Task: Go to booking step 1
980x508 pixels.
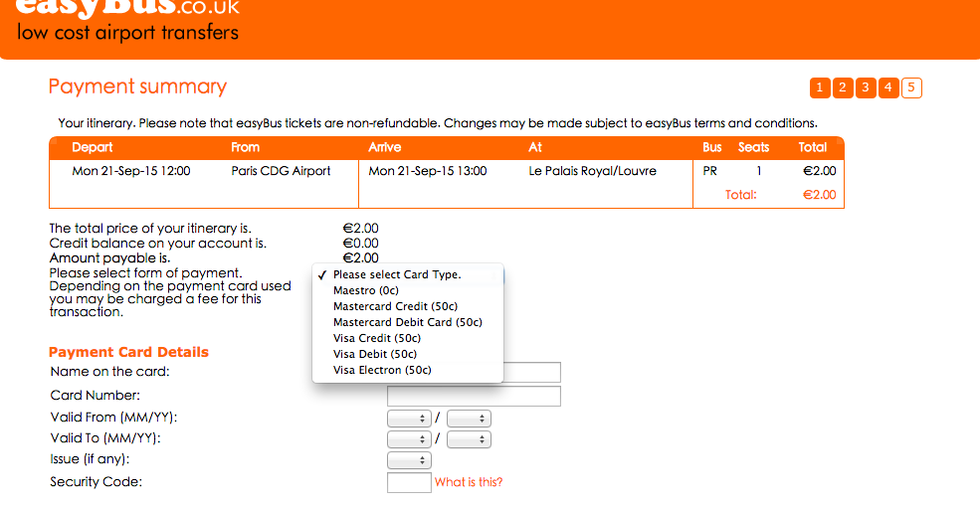Action: point(820,88)
